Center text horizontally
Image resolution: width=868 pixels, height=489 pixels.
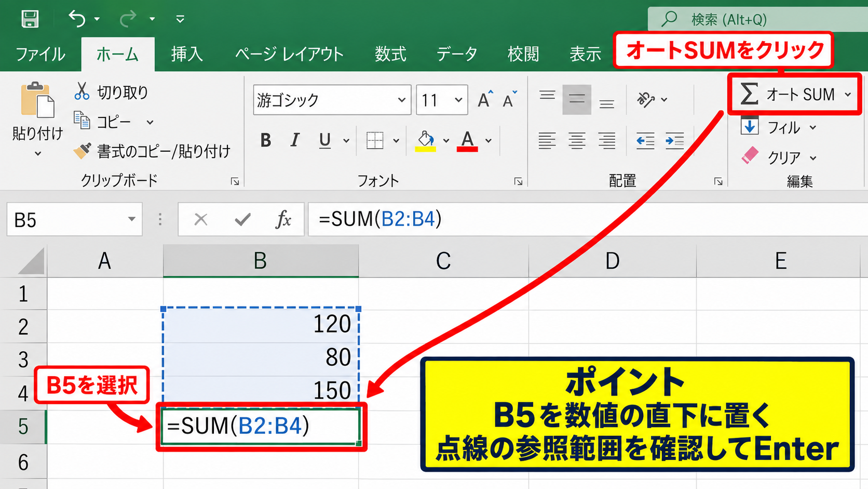pos(577,140)
